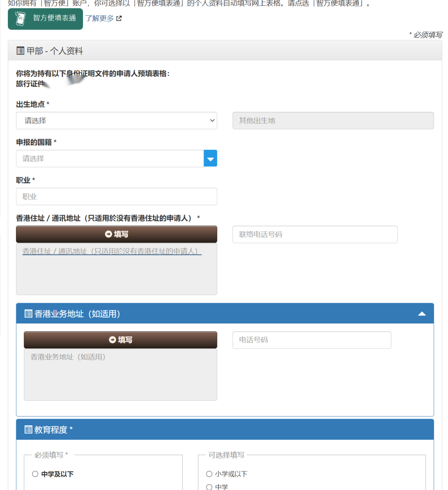The height and width of the screenshot is (490, 448).
Task: Click the arrow icon inside upper 填写 button
Action: click(x=109, y=234)
